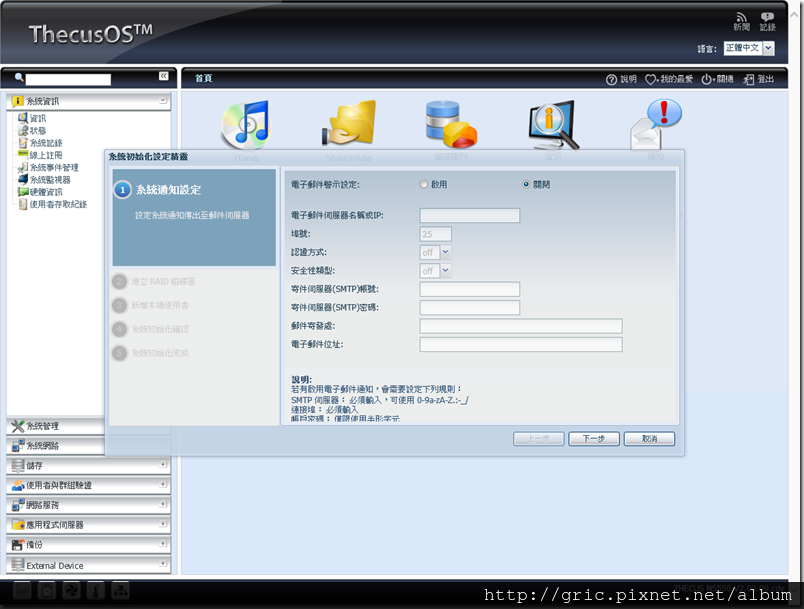
Task: Select wizard step 4 系統初始化確認
Action: coord(151,329)
